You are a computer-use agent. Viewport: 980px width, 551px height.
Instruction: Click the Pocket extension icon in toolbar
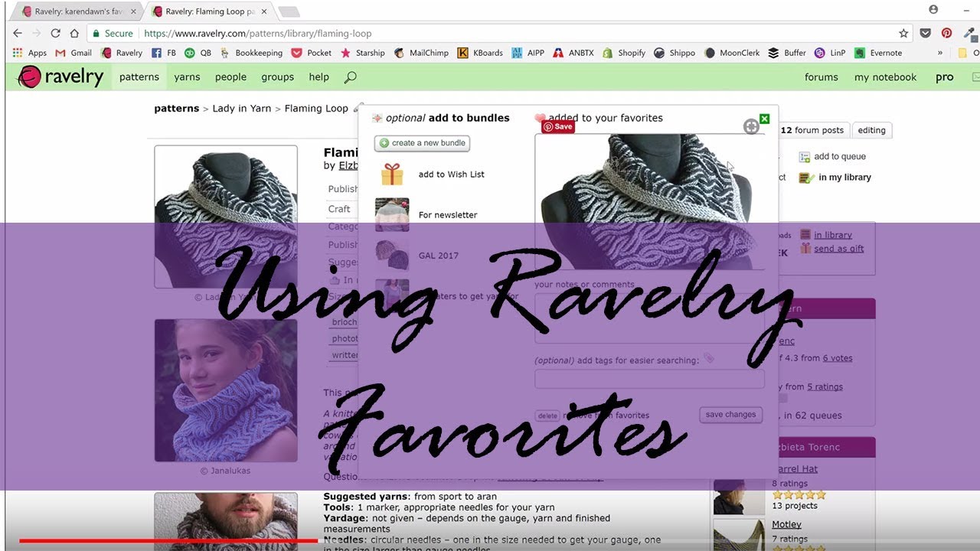point(926,33)
